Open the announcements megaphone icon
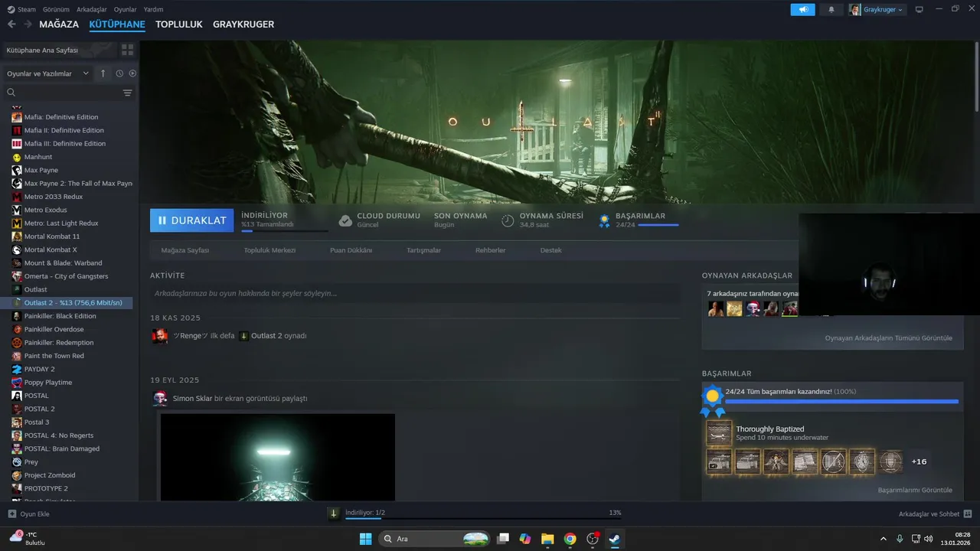Image resolution: width=980 pixels, height=551 pixels. (x=802, y=9)
